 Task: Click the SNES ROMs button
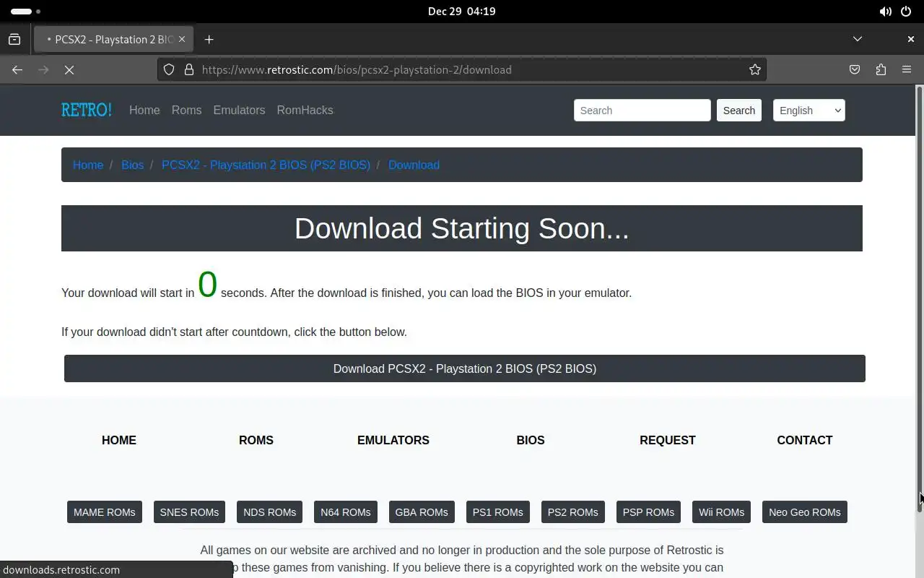(189, 512)
